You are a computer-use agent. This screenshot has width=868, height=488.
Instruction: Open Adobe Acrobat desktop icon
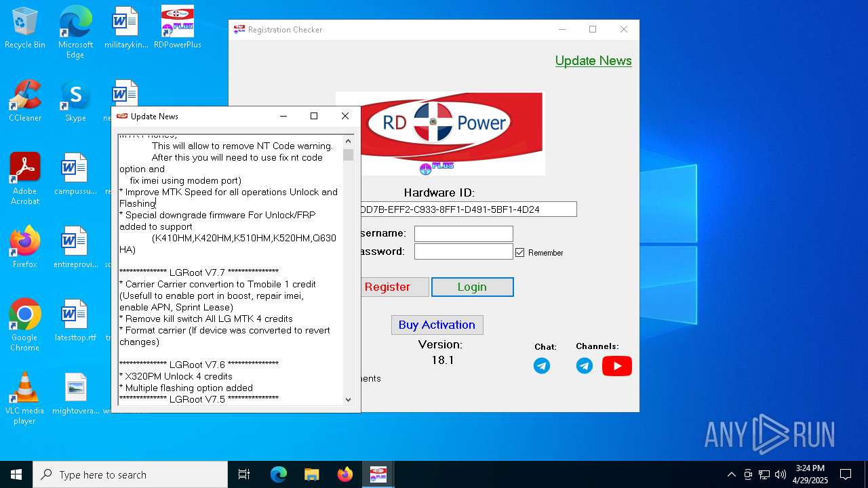click(25, 179)
